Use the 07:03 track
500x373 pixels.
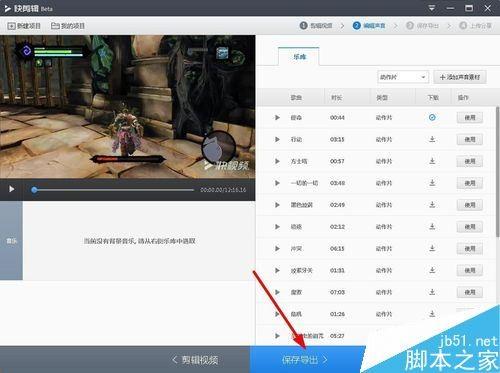(x=470, y=292)
